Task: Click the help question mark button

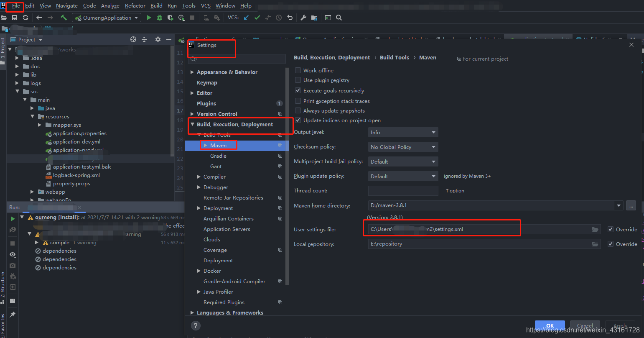Action: click(196, 325)
